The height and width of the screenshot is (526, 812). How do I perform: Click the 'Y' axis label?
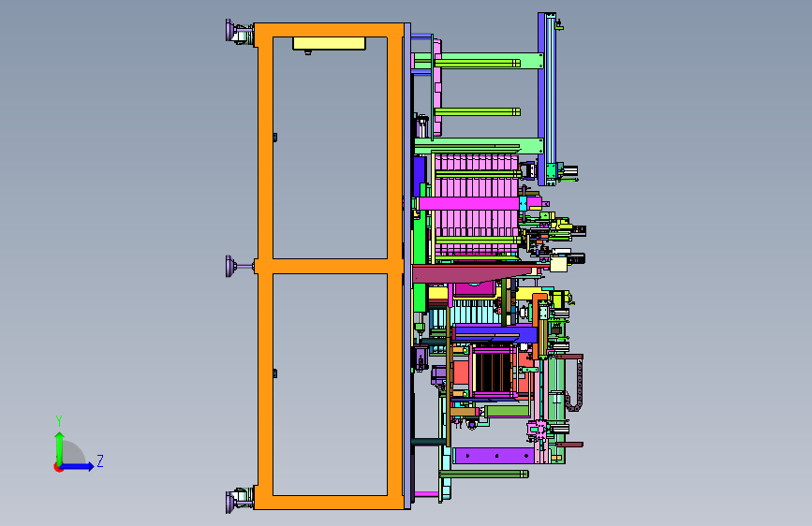point(59,421)
